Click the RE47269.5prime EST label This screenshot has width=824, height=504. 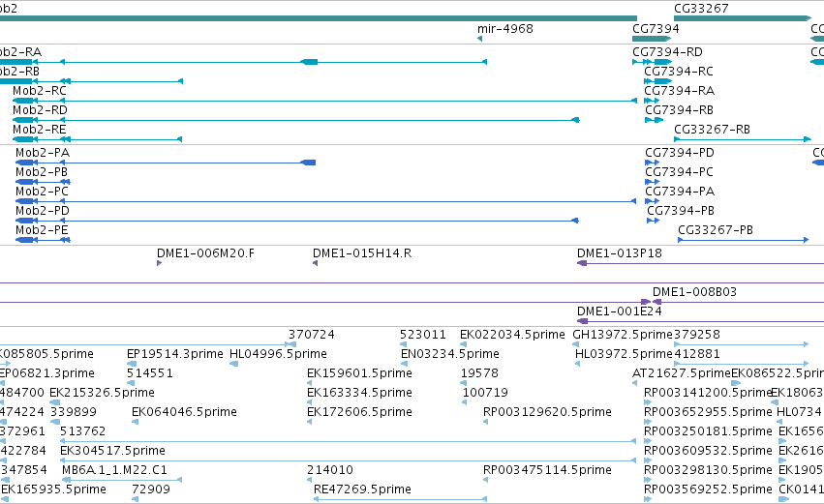click(x=362, y=490)
